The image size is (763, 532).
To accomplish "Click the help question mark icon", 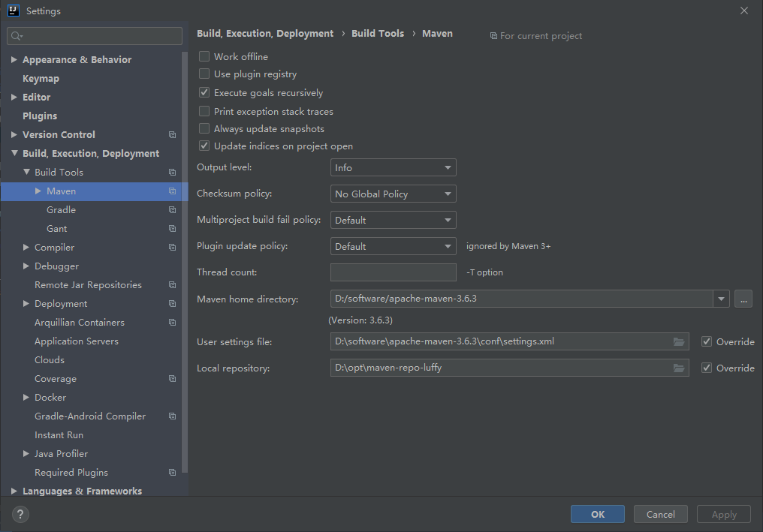I will point(20,514).
